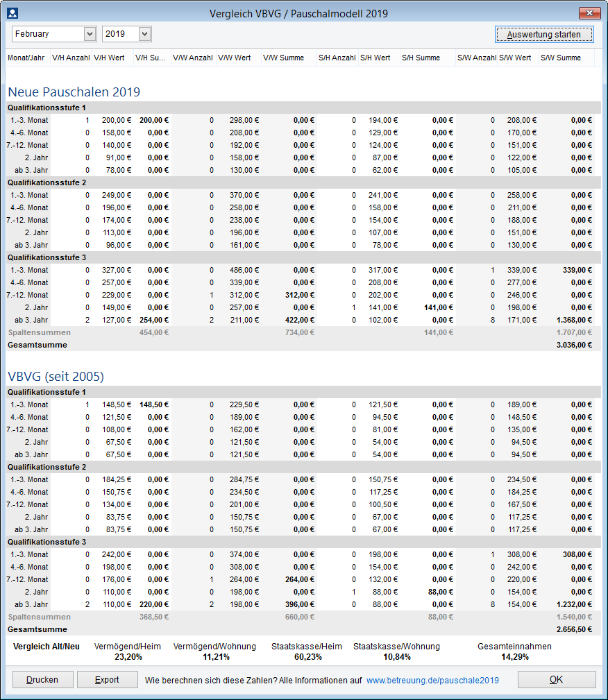Click Gesamteinnahmen percentage 14,29%
Viewport: 608px width, 700px height.
point(514,657)
